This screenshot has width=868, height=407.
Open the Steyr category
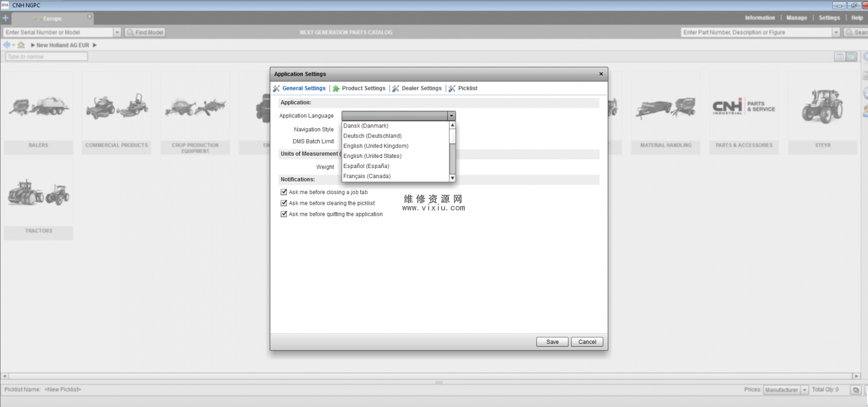click(x=823, y=113)
